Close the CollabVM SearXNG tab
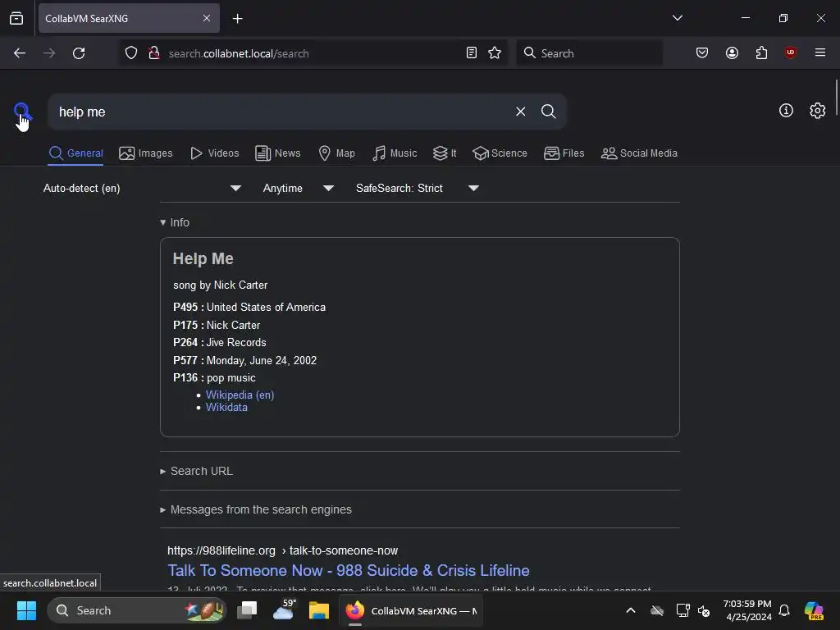The height and width of the screenshot is (630, 840). coord(207,18)
